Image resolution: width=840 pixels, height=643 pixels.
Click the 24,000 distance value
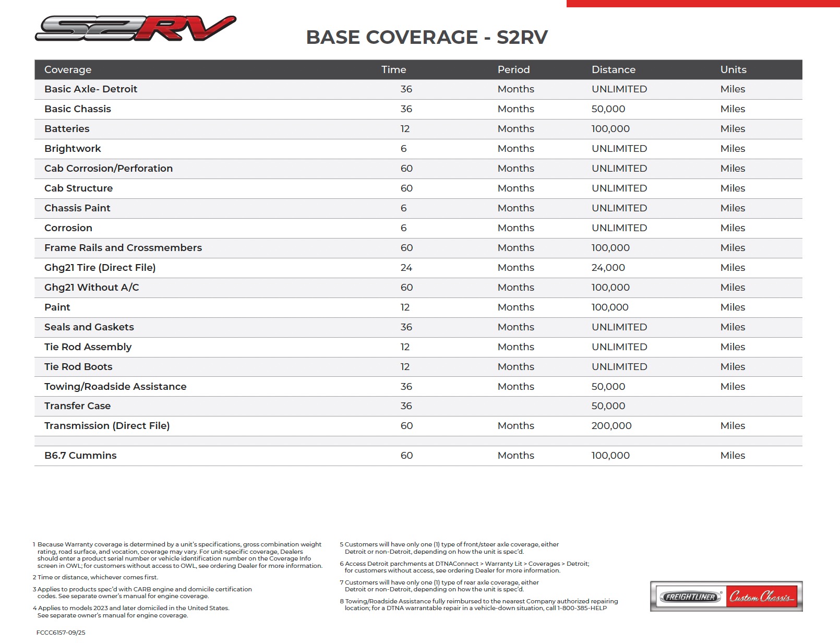[x=608, y=268]
